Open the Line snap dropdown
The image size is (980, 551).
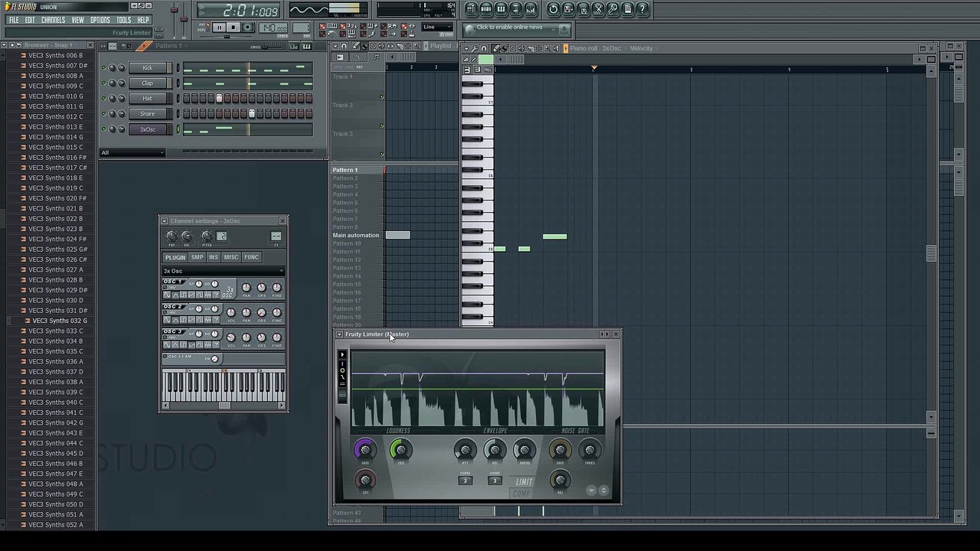coord(437,28)
